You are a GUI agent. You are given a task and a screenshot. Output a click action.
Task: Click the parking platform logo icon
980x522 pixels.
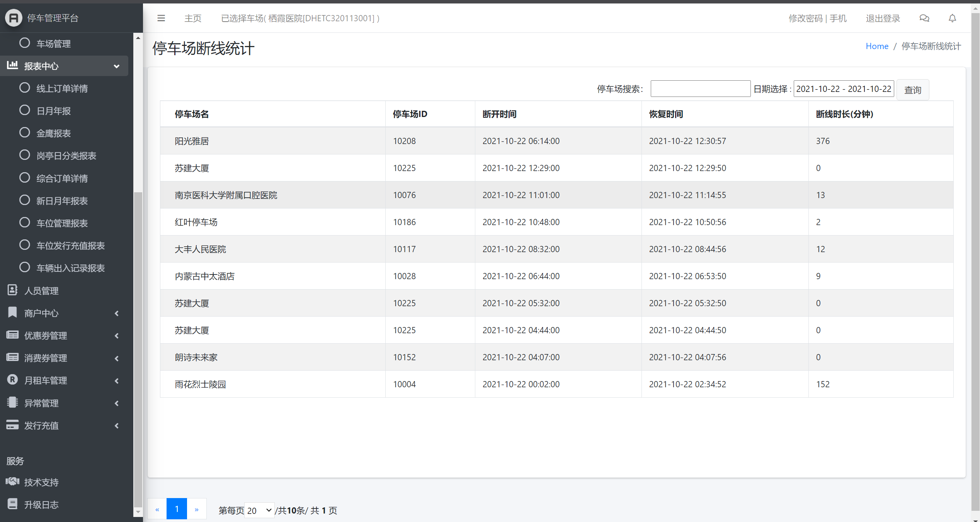[x=14, y=18]
